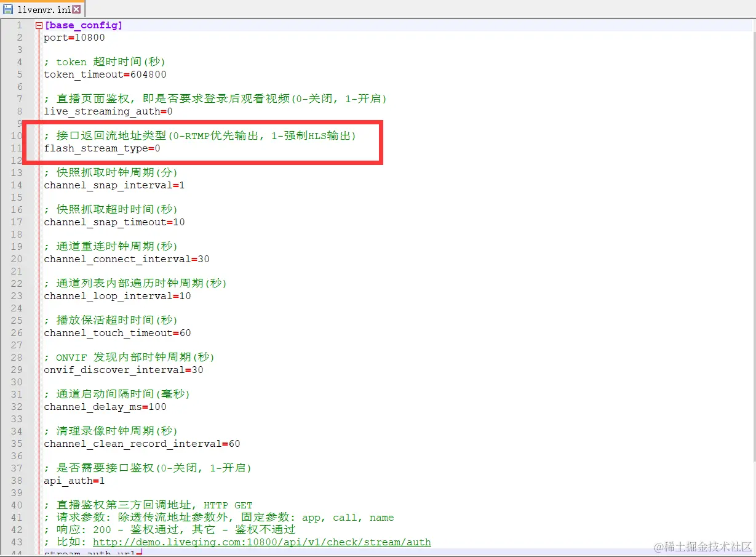
Task: Click the '; 直播页面鉴权' comment line
Action: point(215,99)
